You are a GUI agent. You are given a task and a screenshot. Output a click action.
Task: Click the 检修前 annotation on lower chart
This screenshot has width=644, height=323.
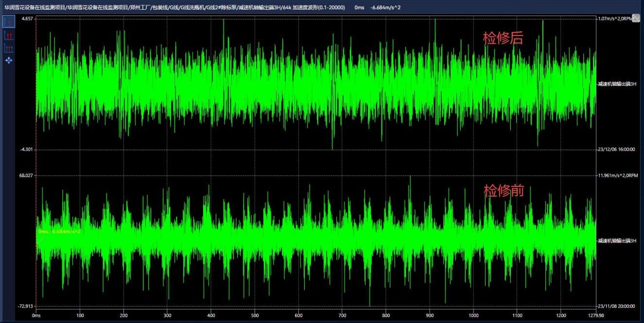coord(504,191)
